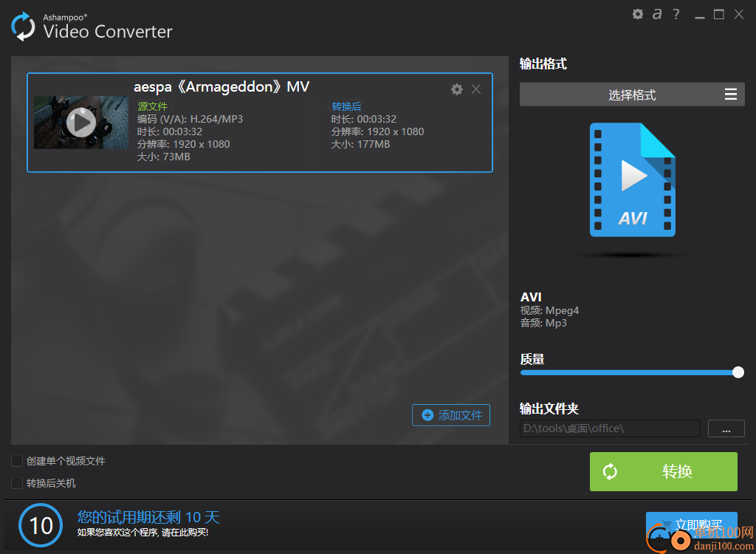Click 音频: Mp3 codec text

click(544, 323)
